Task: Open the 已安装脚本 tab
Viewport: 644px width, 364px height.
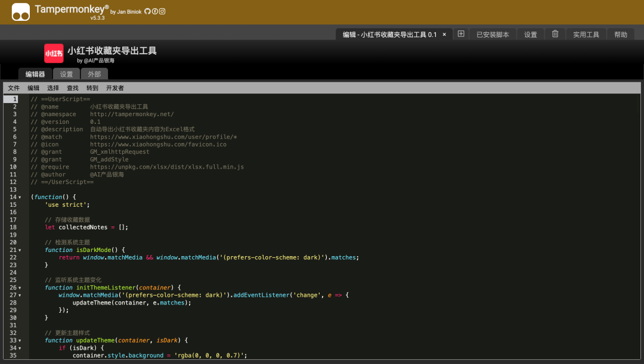Action: click(493, 35)
